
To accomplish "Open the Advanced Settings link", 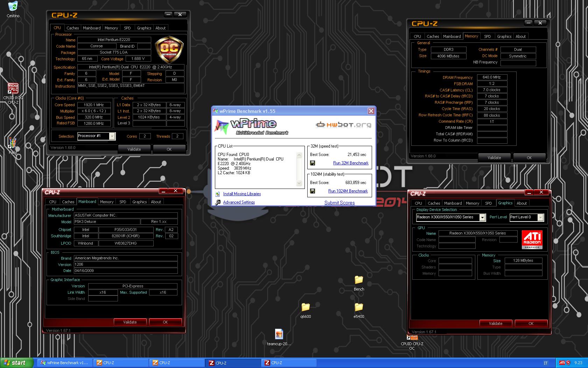I will coord(239,202).
